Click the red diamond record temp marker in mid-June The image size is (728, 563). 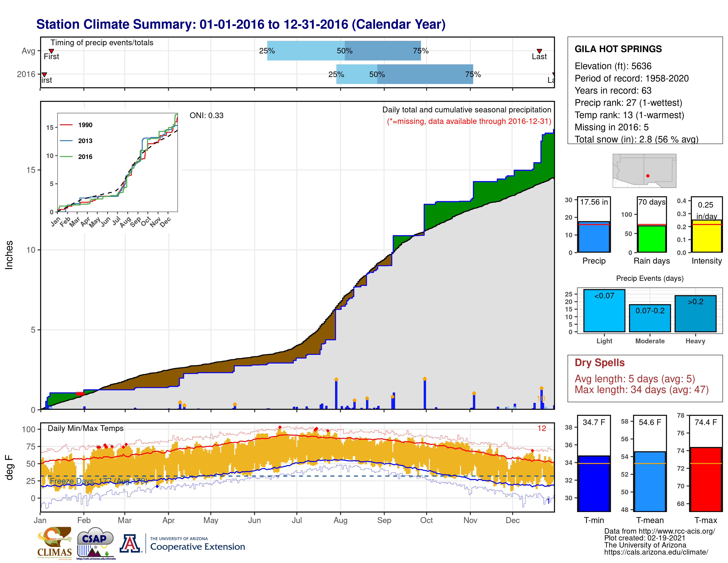280,427
